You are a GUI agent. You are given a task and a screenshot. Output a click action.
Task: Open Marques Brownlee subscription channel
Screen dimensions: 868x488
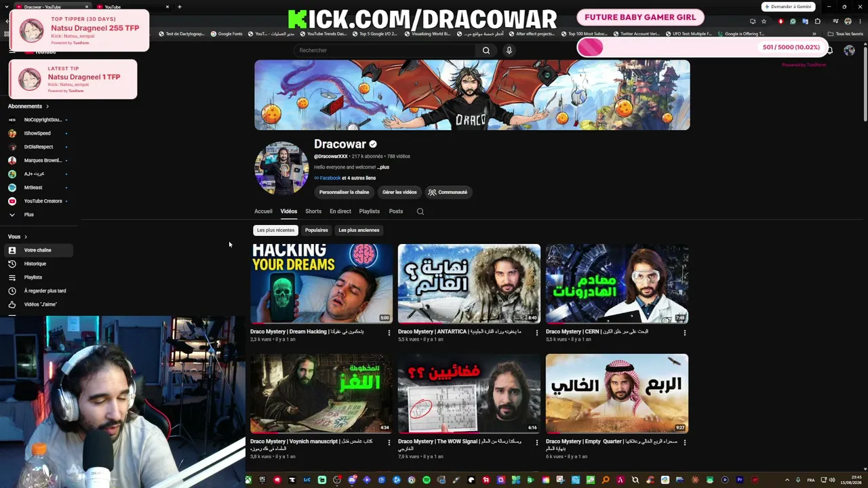click(38, 161)
